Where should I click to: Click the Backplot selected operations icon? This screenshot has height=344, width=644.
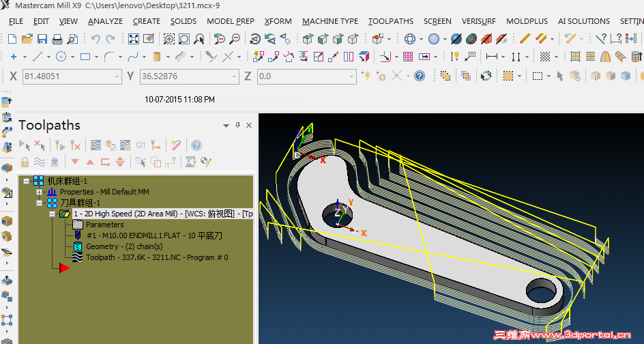(x=96, y=145)
